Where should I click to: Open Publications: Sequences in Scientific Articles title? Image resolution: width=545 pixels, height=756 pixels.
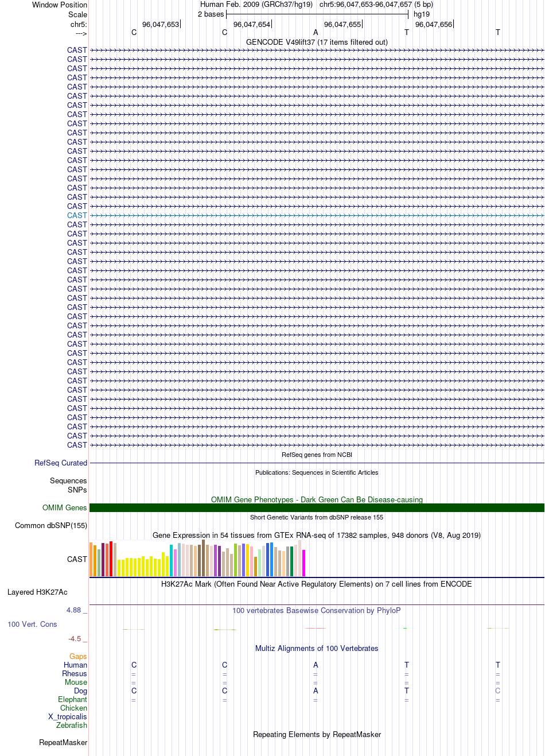point(317,472)
